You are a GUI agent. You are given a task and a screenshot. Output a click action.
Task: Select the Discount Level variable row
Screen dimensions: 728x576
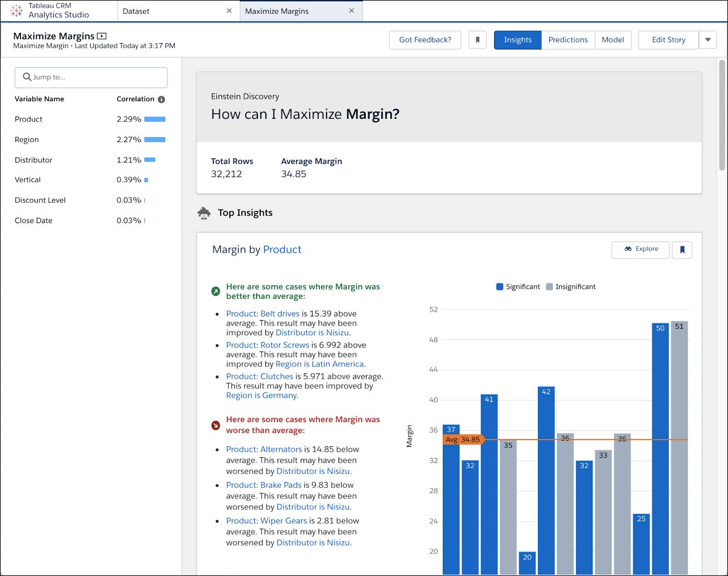90,200
